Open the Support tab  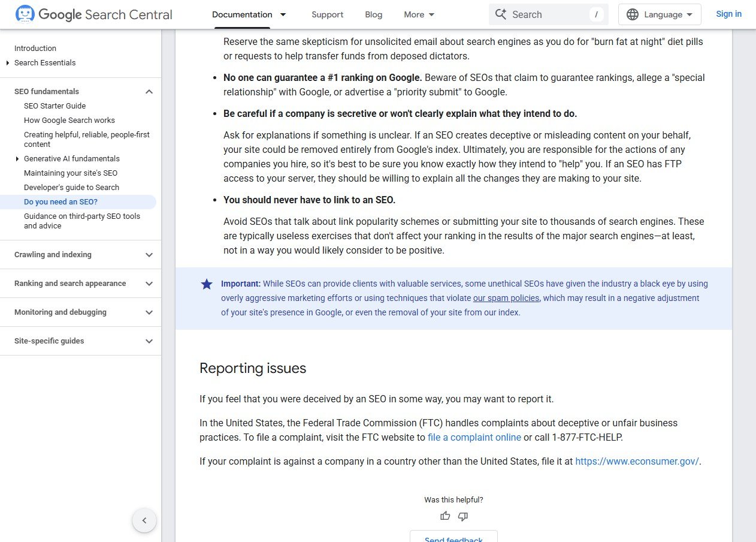tap(328, 14)
